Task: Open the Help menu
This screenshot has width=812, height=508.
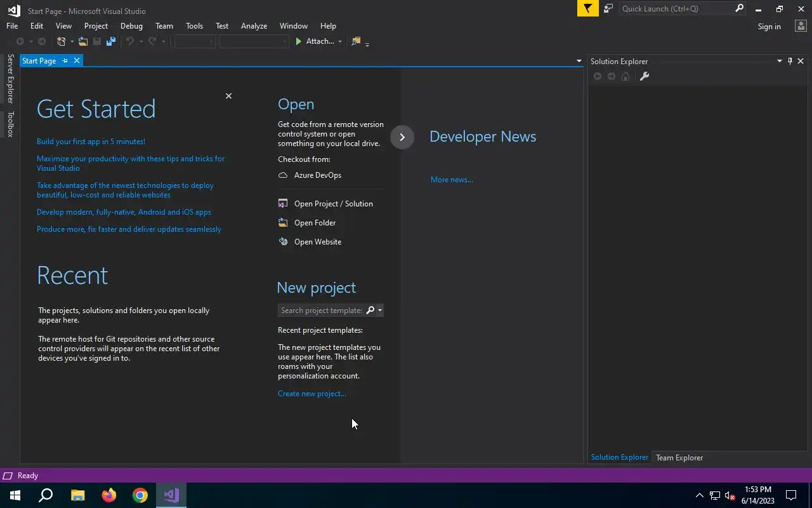Action: [328, 26]
